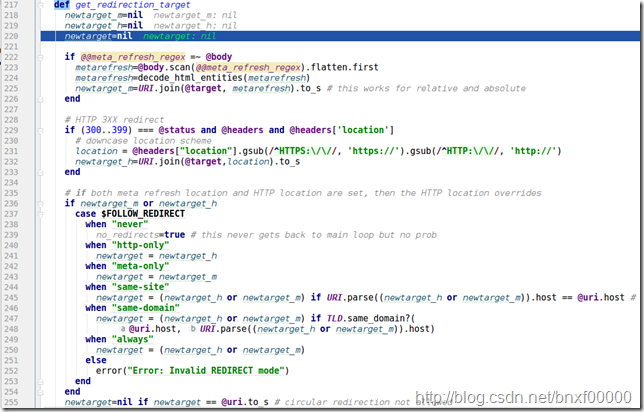Collapse the get_redirection_target method fold marker

coord(41,5)
